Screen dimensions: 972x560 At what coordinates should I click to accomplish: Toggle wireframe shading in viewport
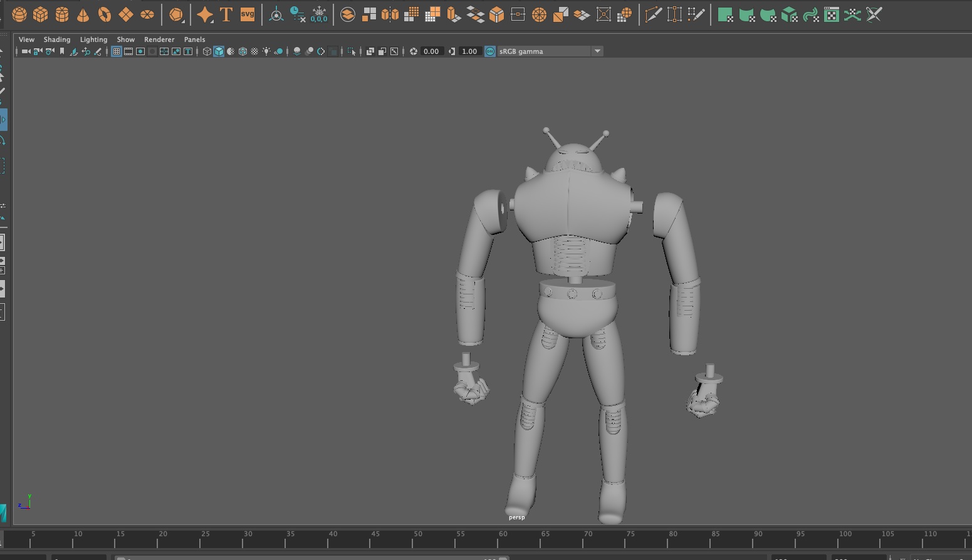(x=207, y=51)
